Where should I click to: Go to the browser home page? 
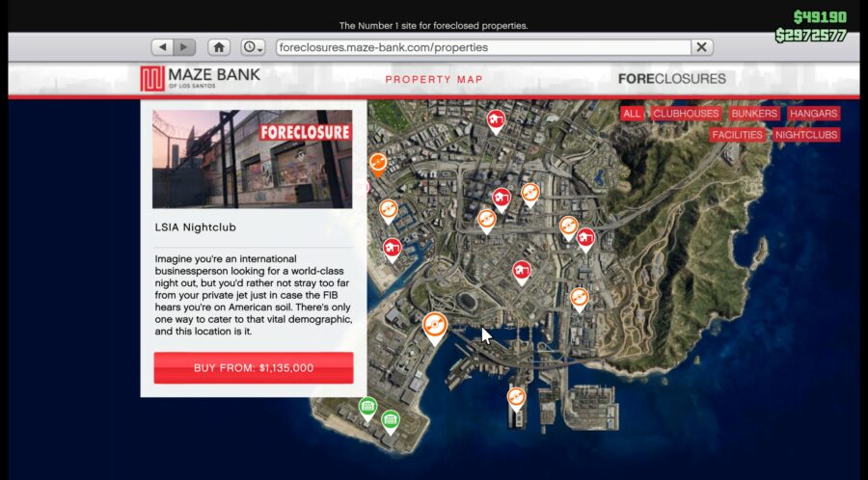coord(220,47)
